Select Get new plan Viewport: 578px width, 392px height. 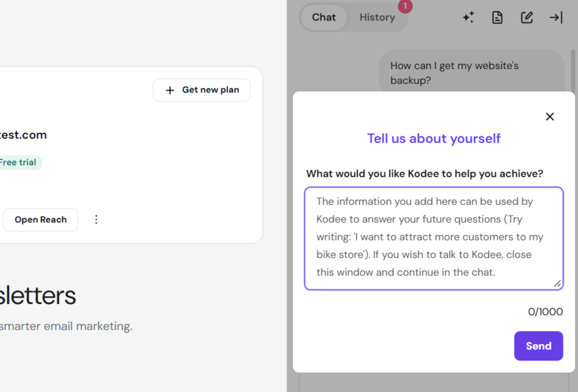point(202,90)
